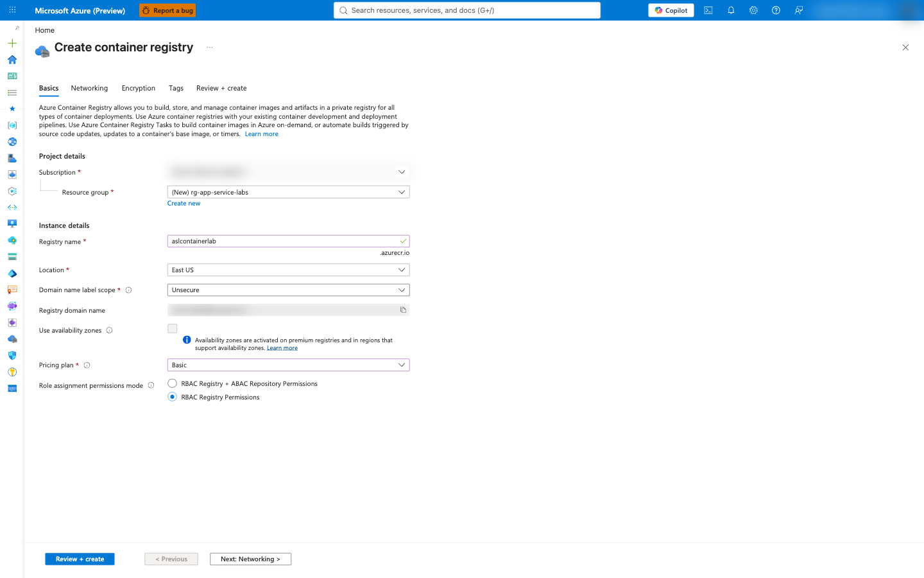The image size is (924, 578).
Task: Click the search resources box
Action: pyautogui.click(x=467, y=10)
